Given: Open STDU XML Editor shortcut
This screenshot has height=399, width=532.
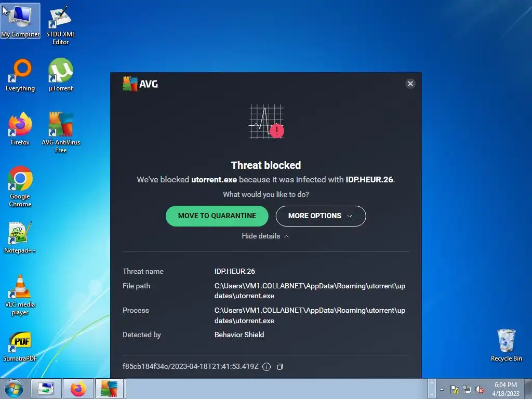Looking at the screenshot, I should tap(60, 25).
